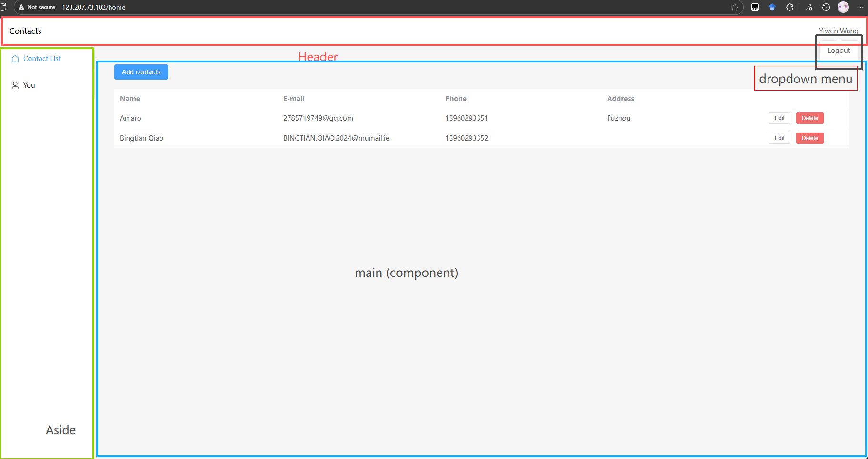The width and height of the screenshot is (868, 459).
Task: Click the browser profile avatar
Action: pyautogui.click(x=843, y=7)
